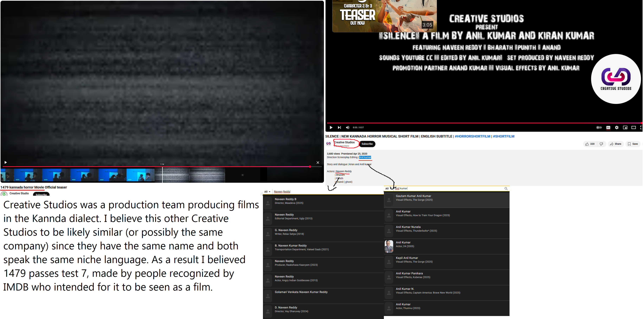Play the 1479 teaser video
Viewport: 644px width, 319px height.
pyautogui.click(x=5, y=162)
